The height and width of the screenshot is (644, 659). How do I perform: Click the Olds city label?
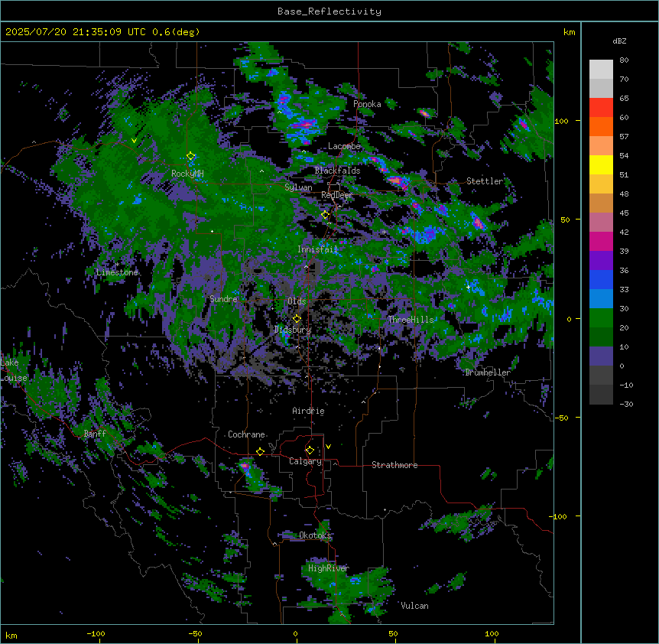(297, 301)
